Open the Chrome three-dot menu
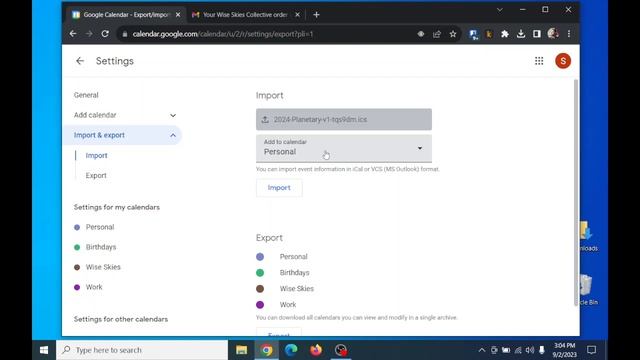640x360 pixels. pyautogui.click(x=569, y=34)
